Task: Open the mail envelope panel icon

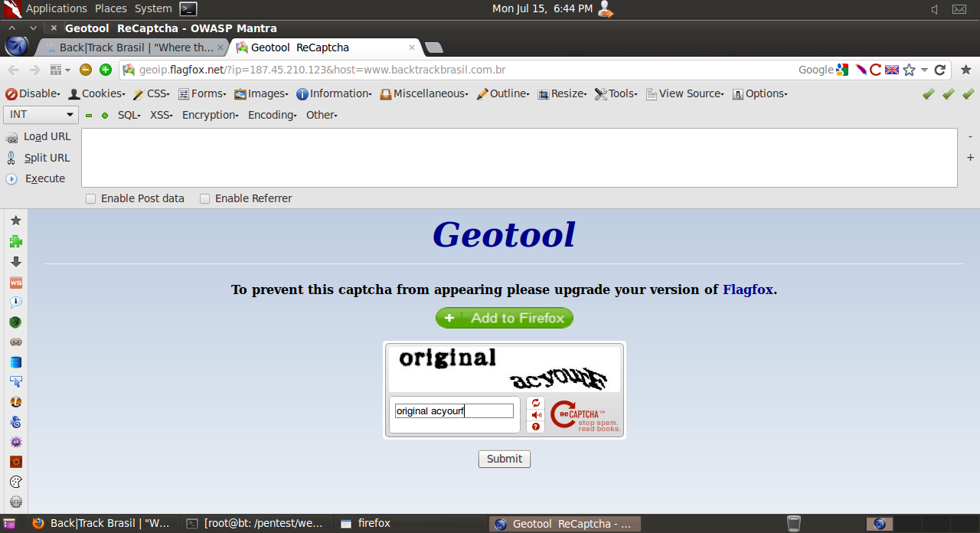Action: (x=959, y=9)
